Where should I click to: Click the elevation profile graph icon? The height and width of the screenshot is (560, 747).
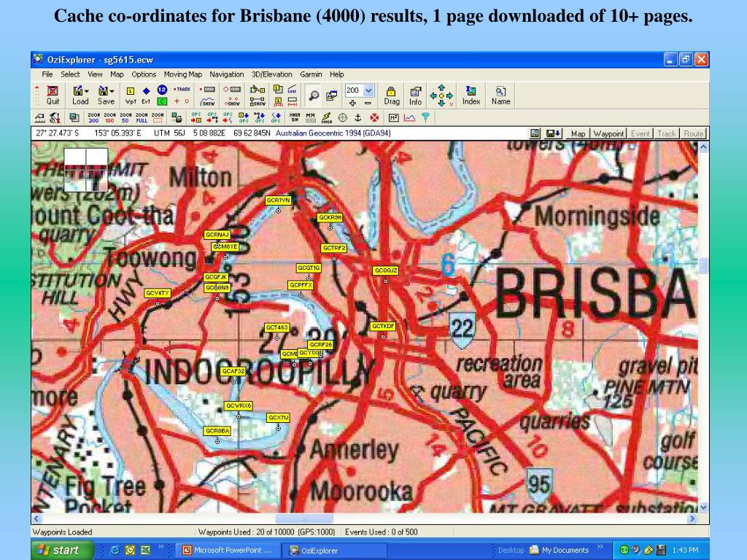coord(409,117)
